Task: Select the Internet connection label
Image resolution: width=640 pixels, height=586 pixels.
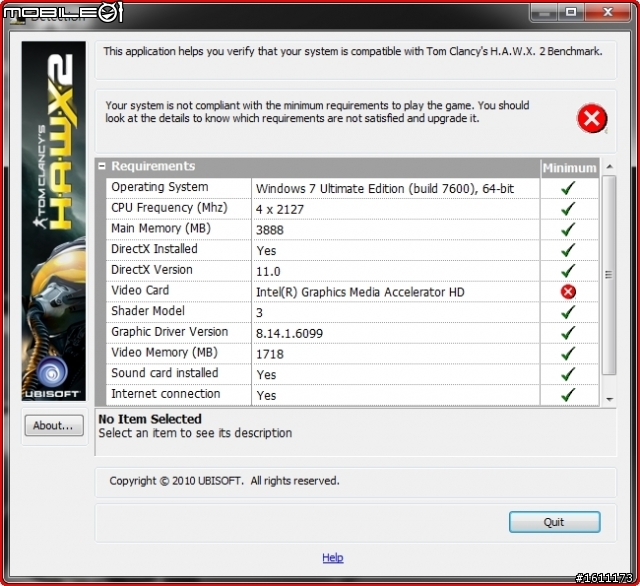Action: (165, 394)
